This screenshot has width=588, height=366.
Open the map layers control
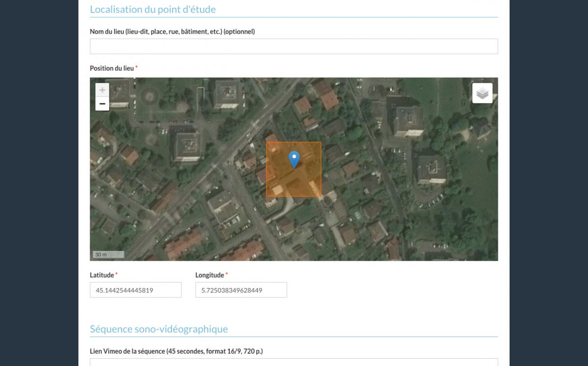(x=482, y=93)
